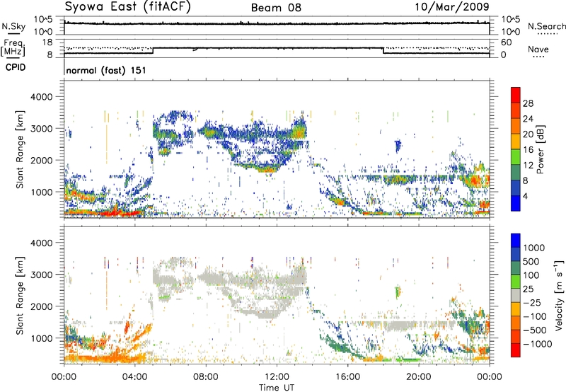Click the Power colorbar value '16'
Image resolution: width=566 pixels, height=392 pixels.
point(528,149)
